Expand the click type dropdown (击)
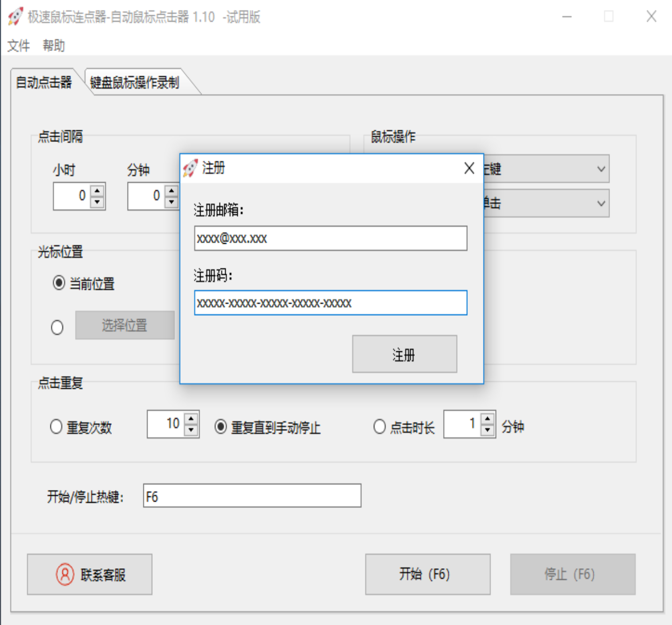The width and height of the screenshot is (672, 625). point(601,203)
